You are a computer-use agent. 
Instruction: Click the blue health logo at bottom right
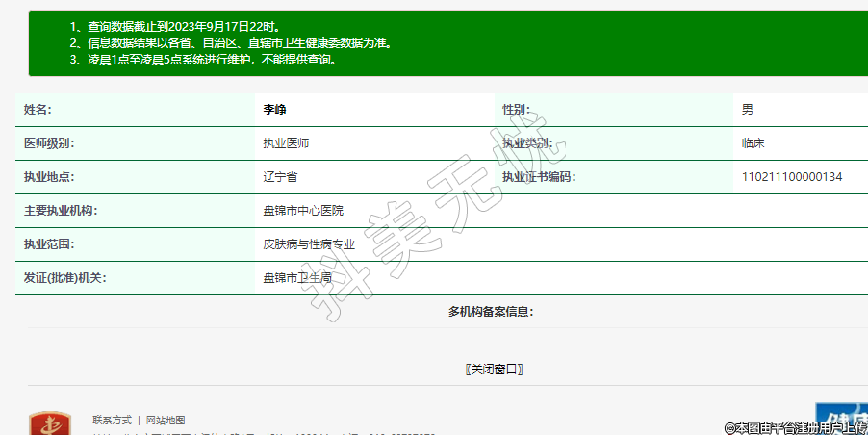(840, 420)
